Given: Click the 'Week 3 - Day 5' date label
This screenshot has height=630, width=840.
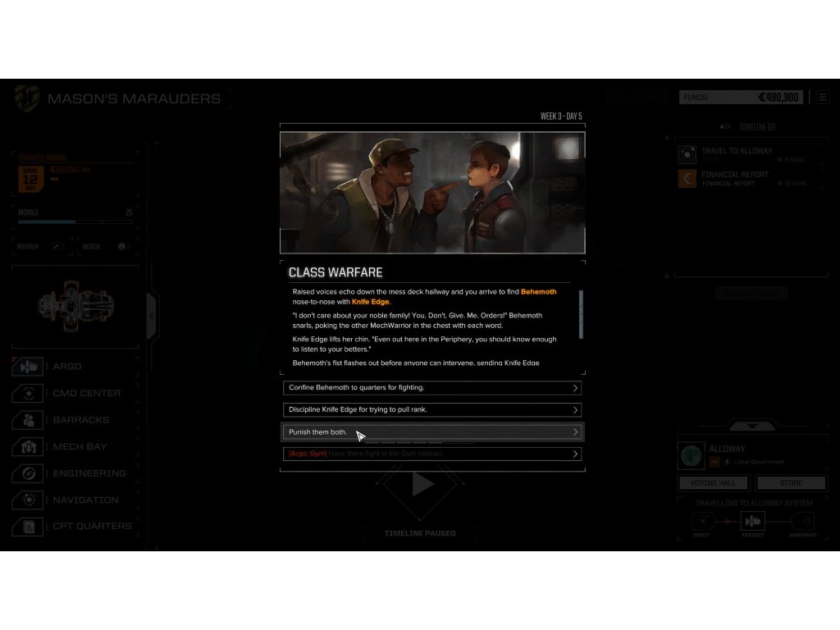Looking at the screenshot, I should click(561, 116).
